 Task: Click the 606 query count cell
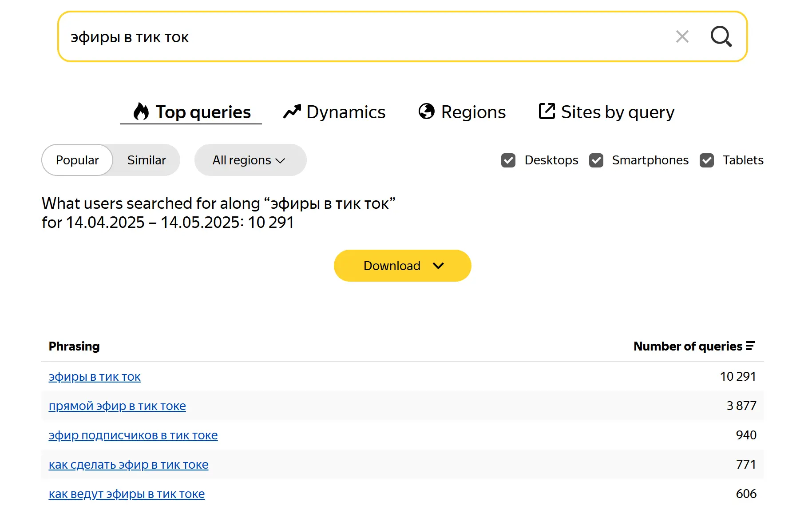[x=746, y=494]
